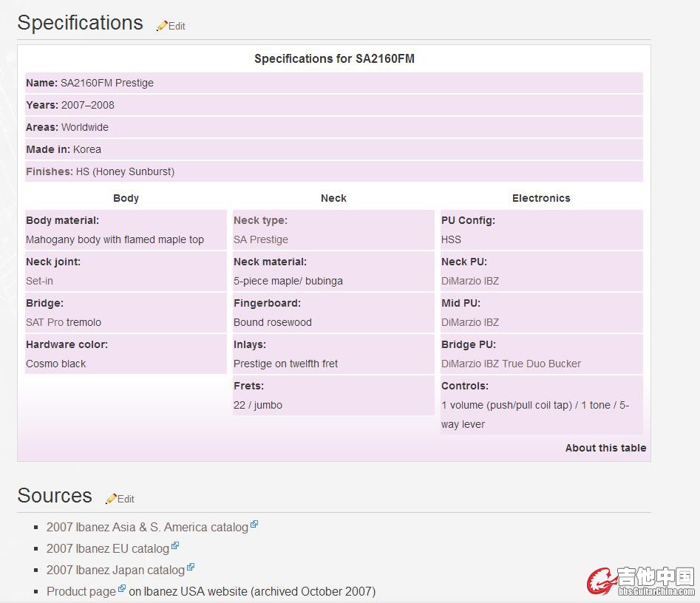Image resolution: width=700 pixels, height=603 pixels.
Task: Open the Neck type label link
Action: (260, 220)
